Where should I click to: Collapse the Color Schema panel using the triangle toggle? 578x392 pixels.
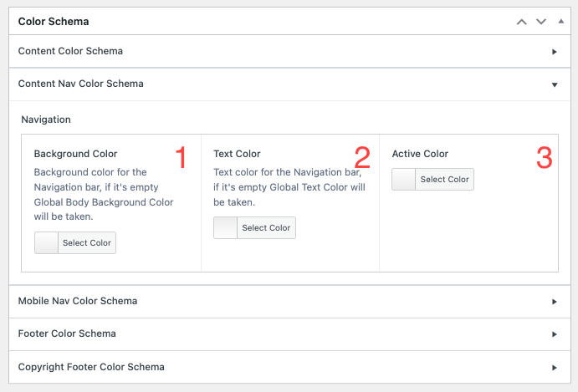560,22
